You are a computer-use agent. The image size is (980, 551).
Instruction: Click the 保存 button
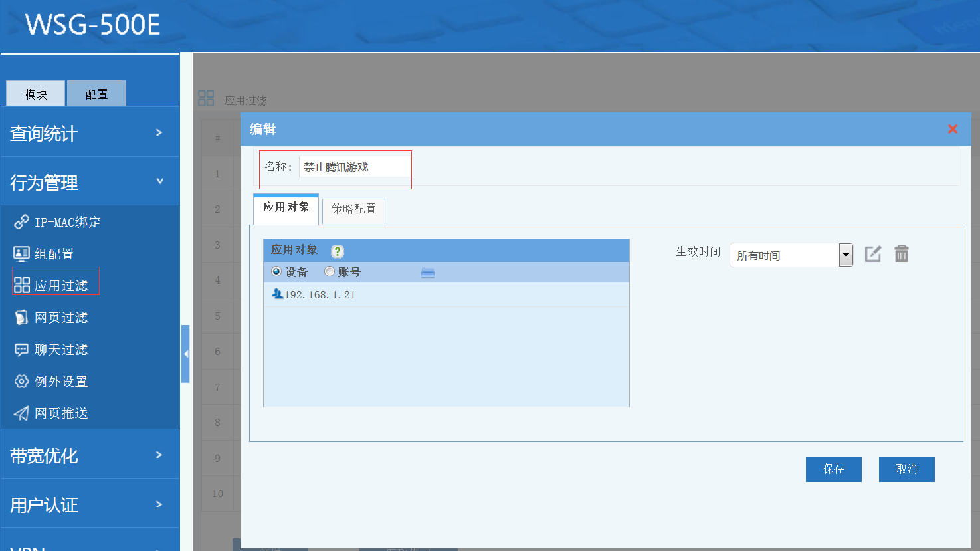click(833, 469)
